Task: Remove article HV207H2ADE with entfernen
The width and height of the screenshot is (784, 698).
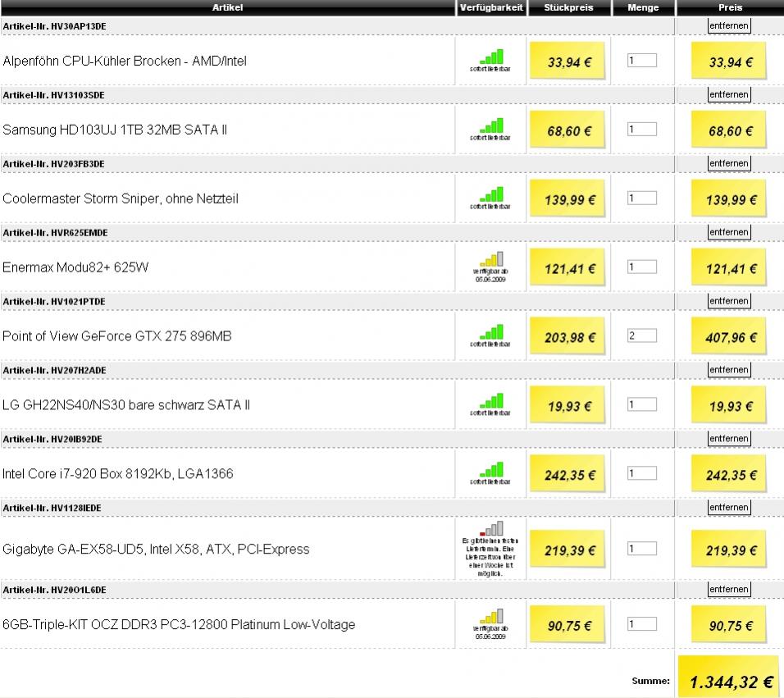Action: point(729,369)
